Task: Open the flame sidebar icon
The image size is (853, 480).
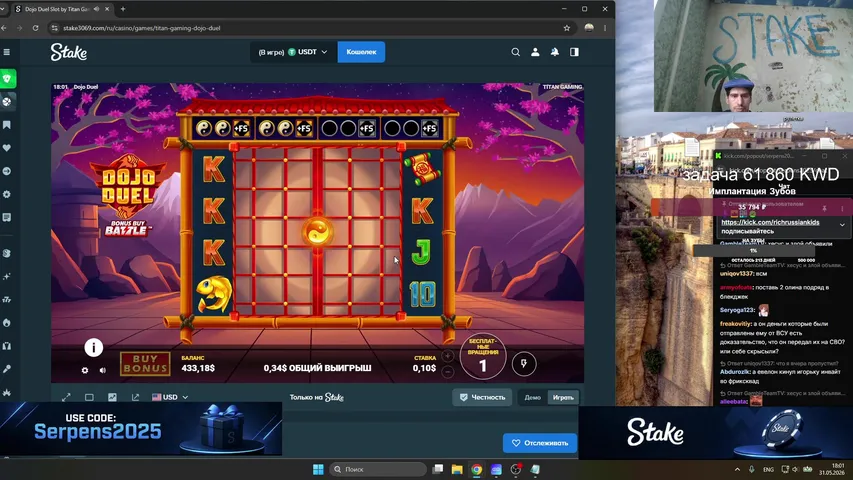Action: (x=7, y=323)
